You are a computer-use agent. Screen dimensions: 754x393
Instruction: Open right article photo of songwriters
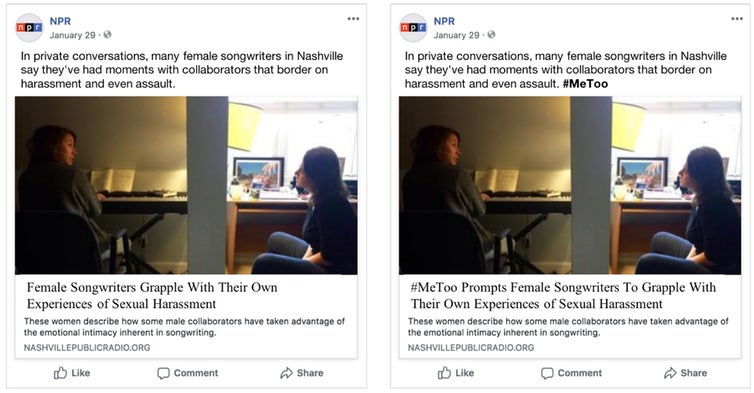570,185
